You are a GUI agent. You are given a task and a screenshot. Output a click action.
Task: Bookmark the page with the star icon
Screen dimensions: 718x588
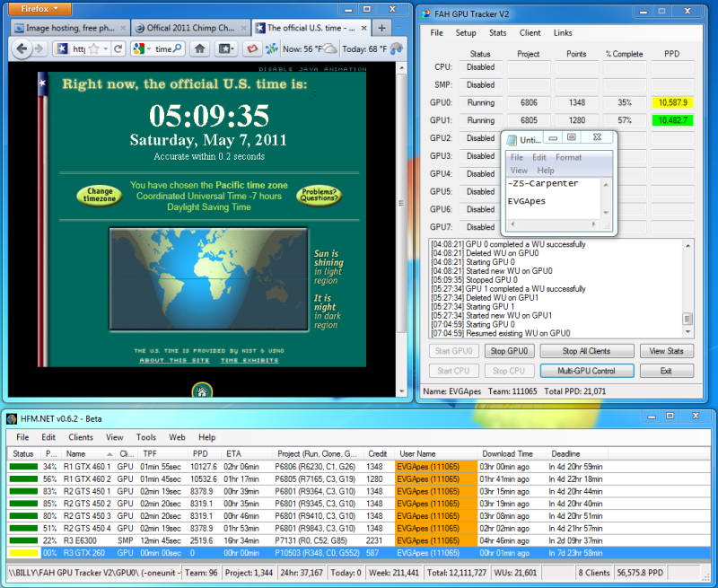coord(92,48)
